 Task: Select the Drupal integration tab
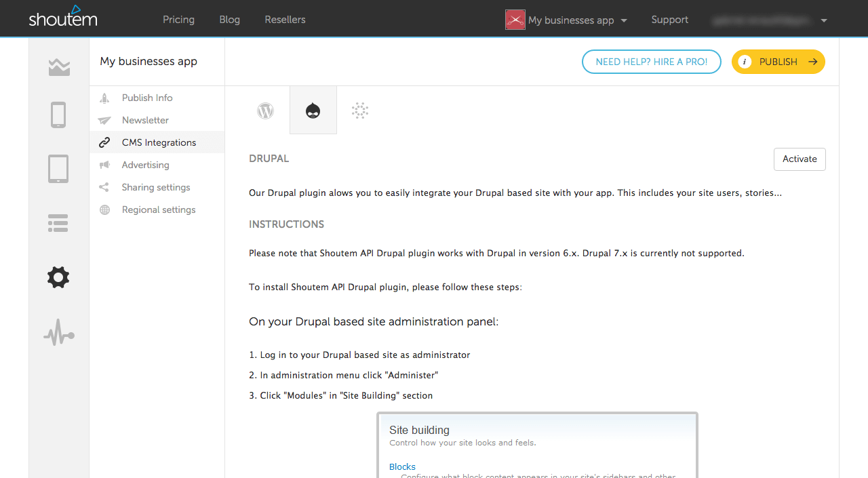pyautogui.click(x=313, y=111)
